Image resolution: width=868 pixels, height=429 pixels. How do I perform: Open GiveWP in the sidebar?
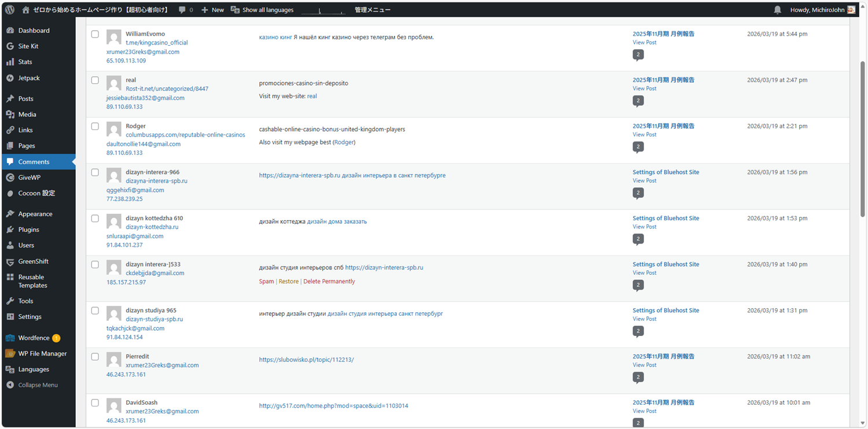(x=29, y=177)
